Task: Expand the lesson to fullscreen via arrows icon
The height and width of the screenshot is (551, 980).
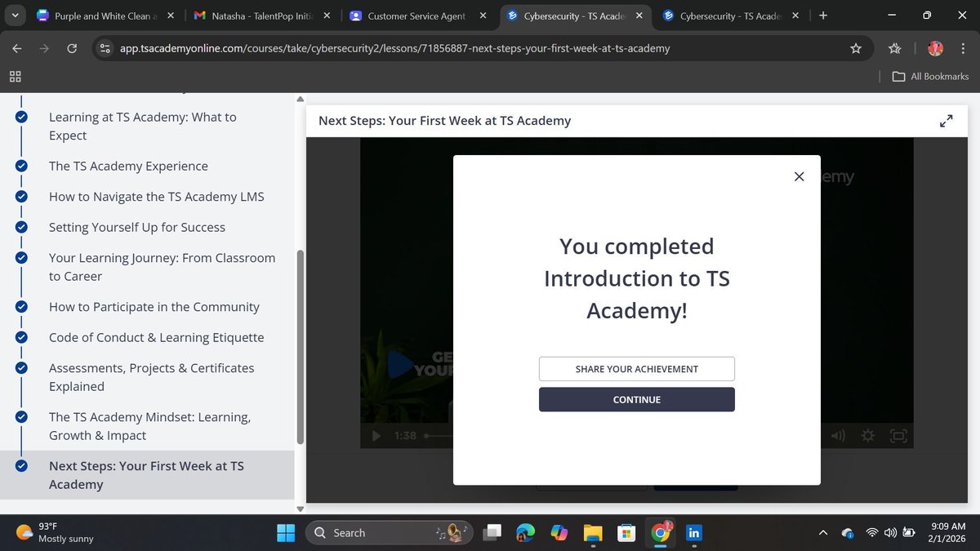Action: pos(947,121)
